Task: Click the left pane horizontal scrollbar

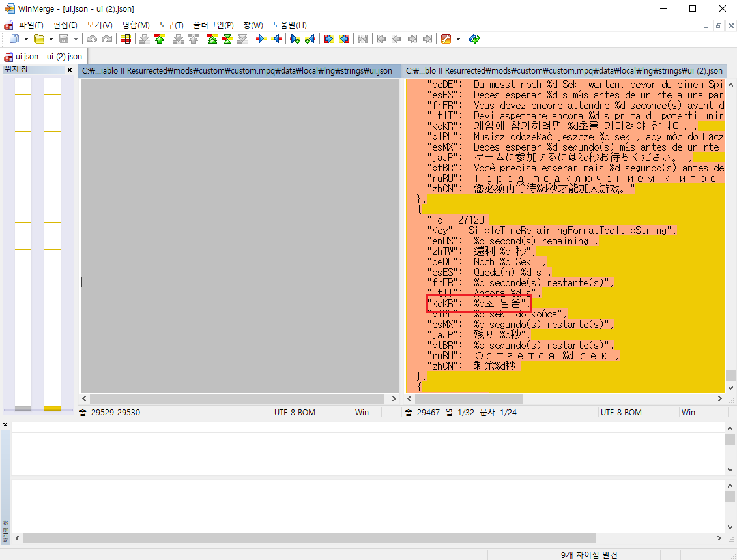Action: (x=238, y=399)
